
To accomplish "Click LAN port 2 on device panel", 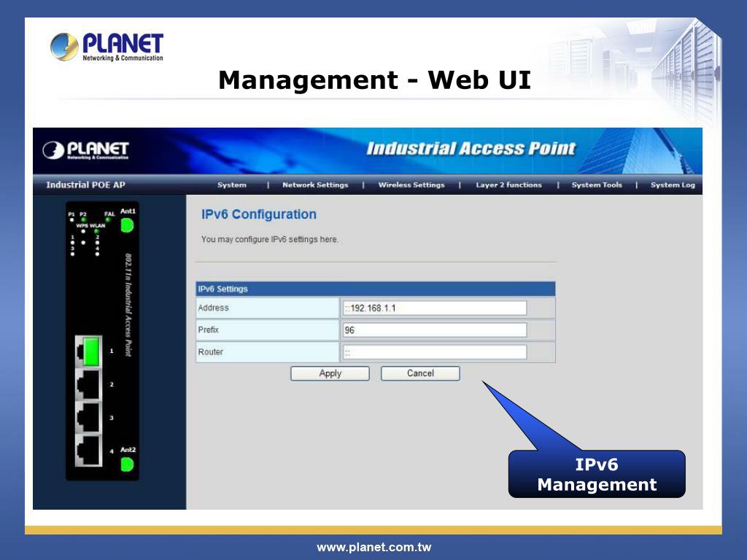I will pyautogui.click(x=88, y=384).
